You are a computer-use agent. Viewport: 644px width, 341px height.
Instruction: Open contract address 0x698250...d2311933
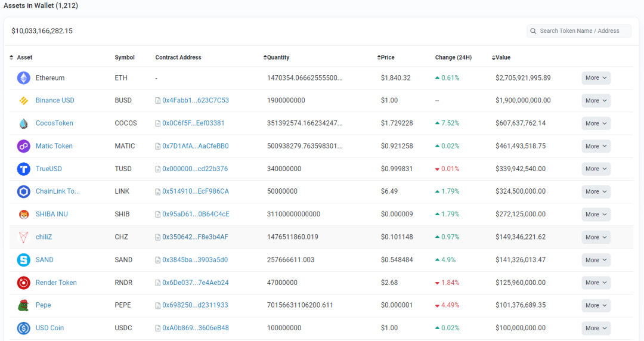click(195, 305)
